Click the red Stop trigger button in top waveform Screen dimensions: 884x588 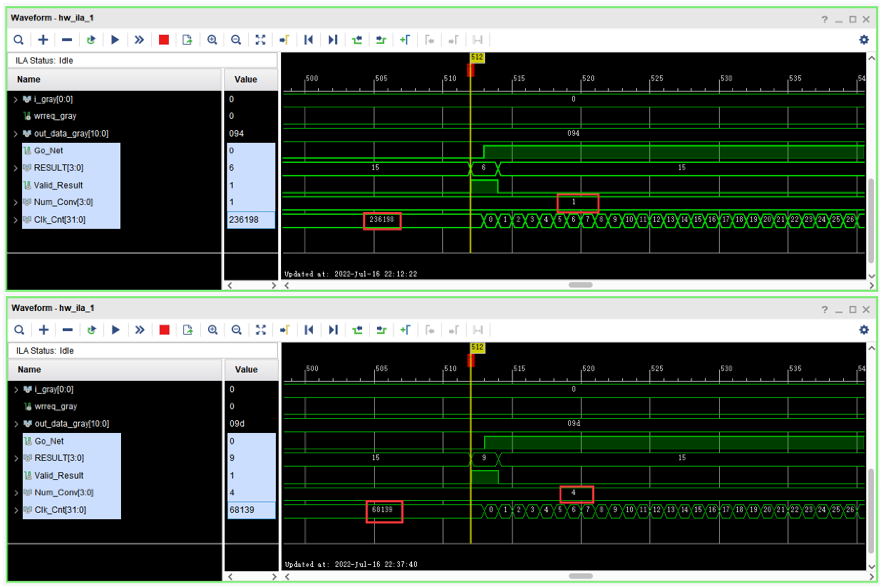[164, 40]
